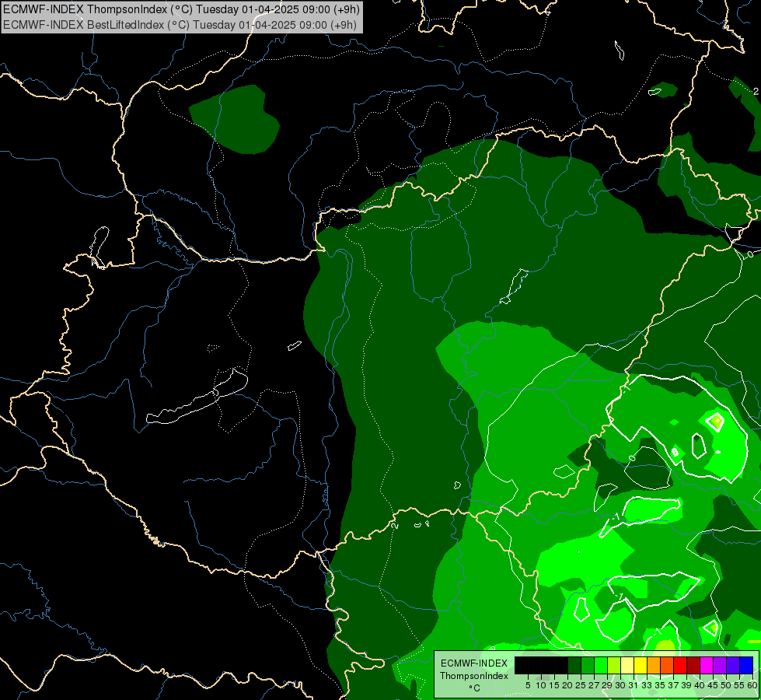Viewport: 761px width, 700px height.
Task: Click the legend tick value '55'
Action: pyautogui.click(x=739, y=685)
